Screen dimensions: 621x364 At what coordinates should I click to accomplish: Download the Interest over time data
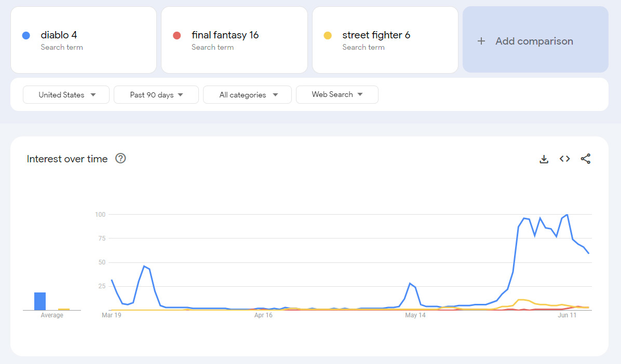pos(544,159)
